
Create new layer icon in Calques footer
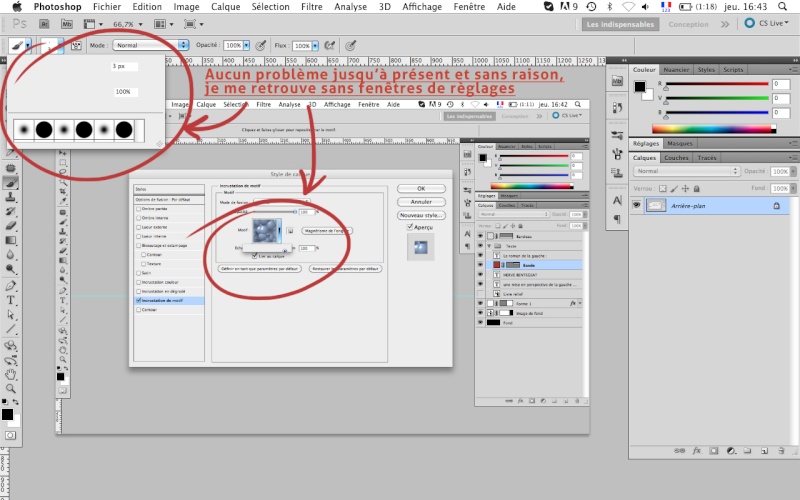[x=764, y=451]
